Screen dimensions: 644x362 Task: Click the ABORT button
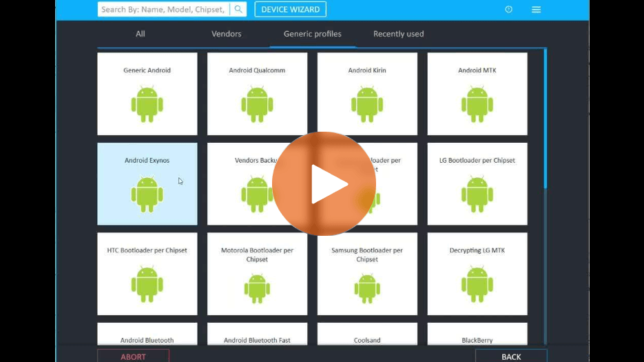[x=133, y=356]
